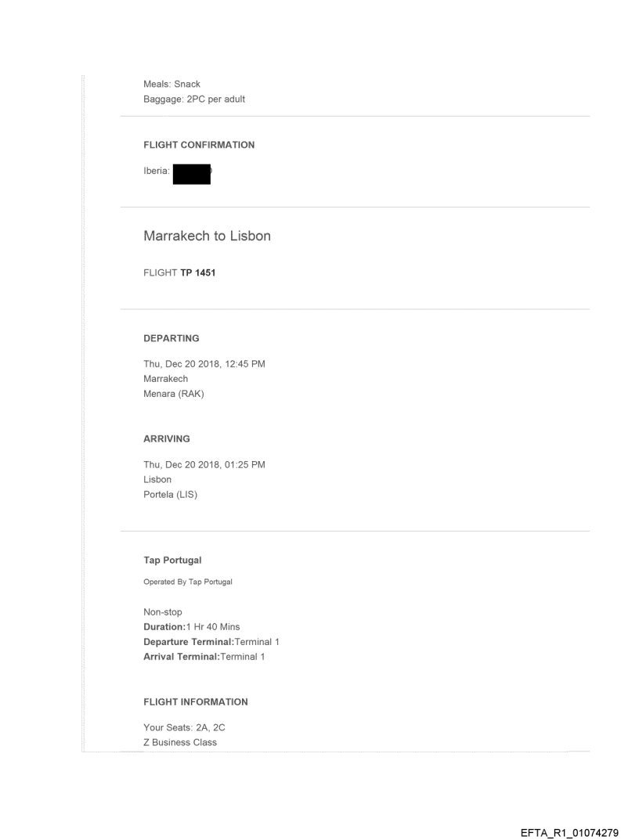Select the Marrakech to Lisbon title
Image resolution: width=639 pixels, height=840 pixels.
[207, 236]
